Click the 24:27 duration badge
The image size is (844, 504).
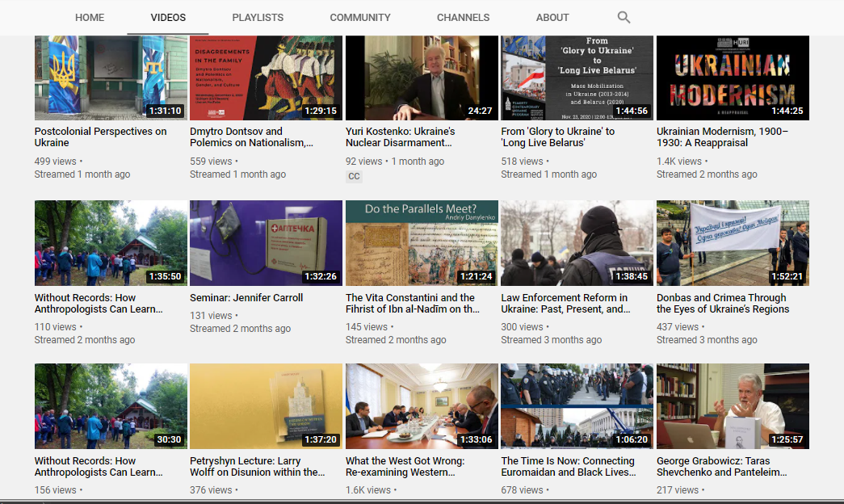(x=480, y=111)
